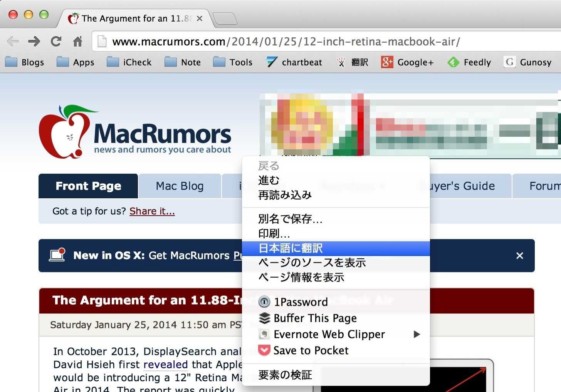Open the Feedly bookmark
Screen dimensions: 561x392
click(469, 62)
